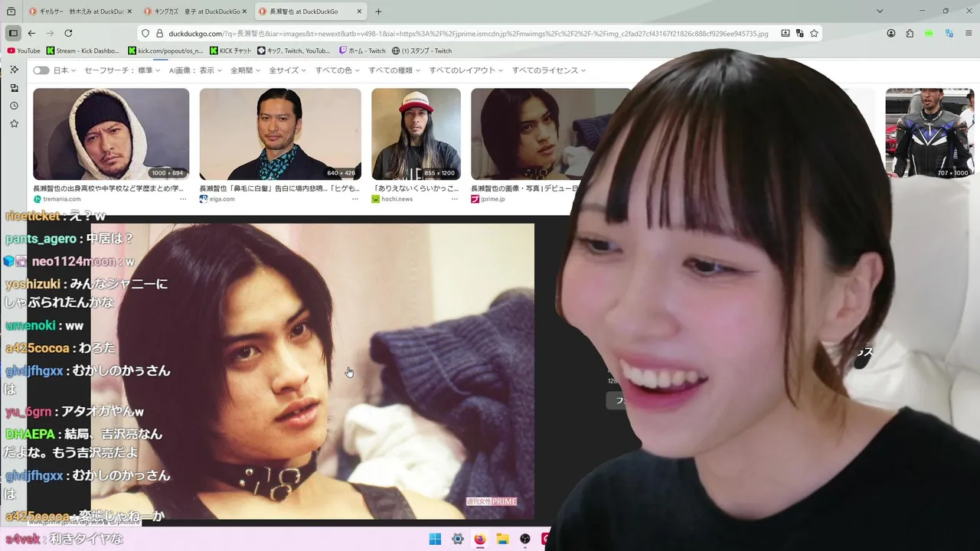Click the padlock site info icon
Viewport: 980px width, 551px height.
[160, 34]
